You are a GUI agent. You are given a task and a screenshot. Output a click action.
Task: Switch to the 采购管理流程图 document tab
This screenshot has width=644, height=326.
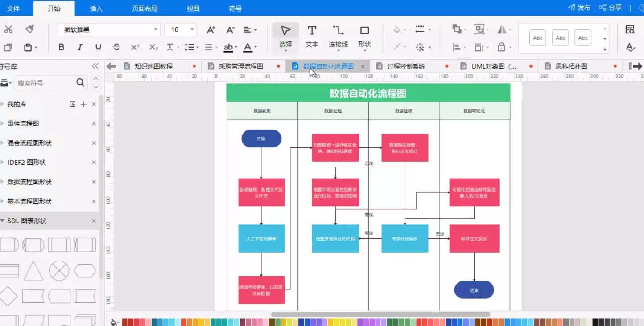click(x=241, y=66)
